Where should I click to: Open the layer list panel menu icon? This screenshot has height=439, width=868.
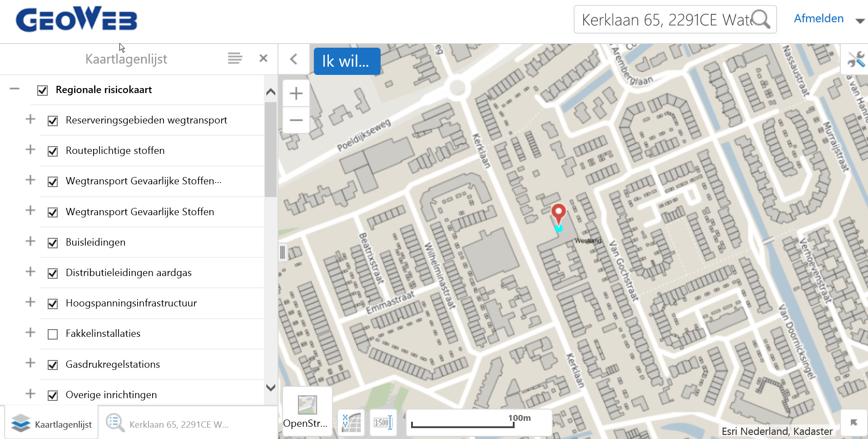(235, 58)
